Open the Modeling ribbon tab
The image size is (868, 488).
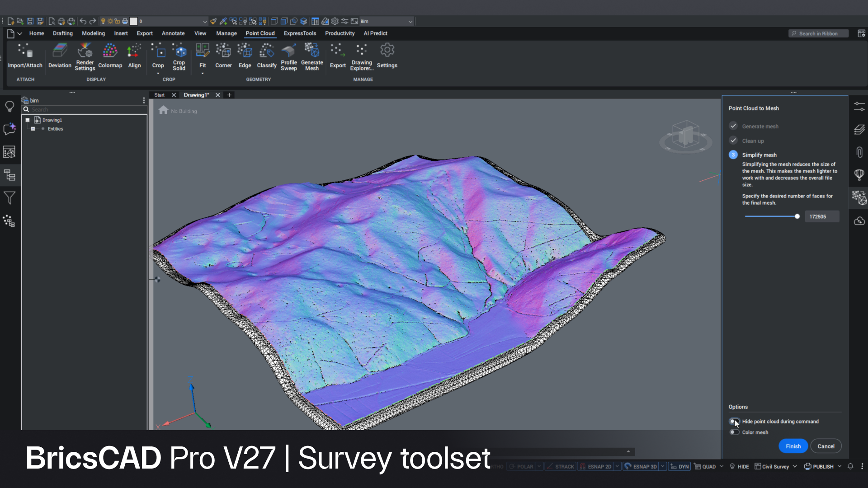pyautogui.click(x=93, y=33)
